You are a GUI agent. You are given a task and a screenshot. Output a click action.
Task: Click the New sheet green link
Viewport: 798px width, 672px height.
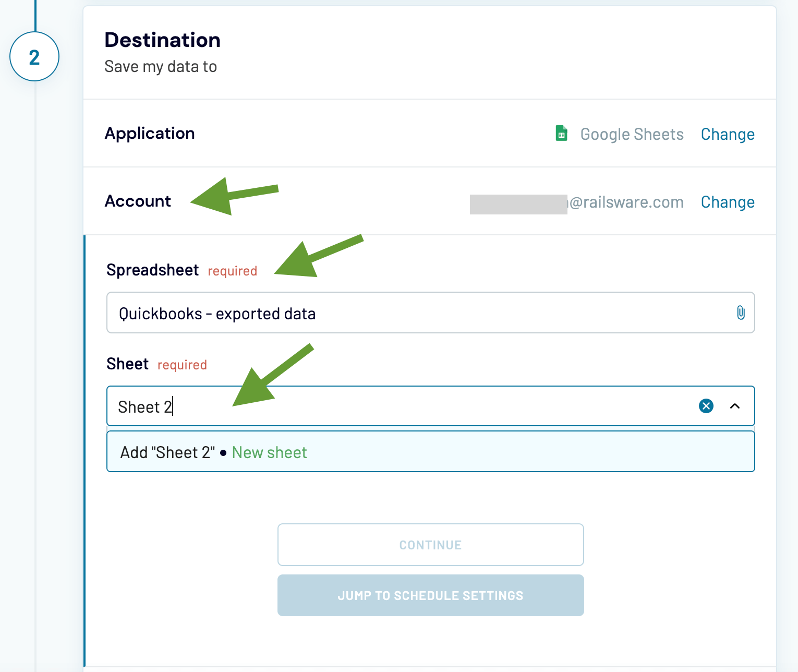pos(269,452)
